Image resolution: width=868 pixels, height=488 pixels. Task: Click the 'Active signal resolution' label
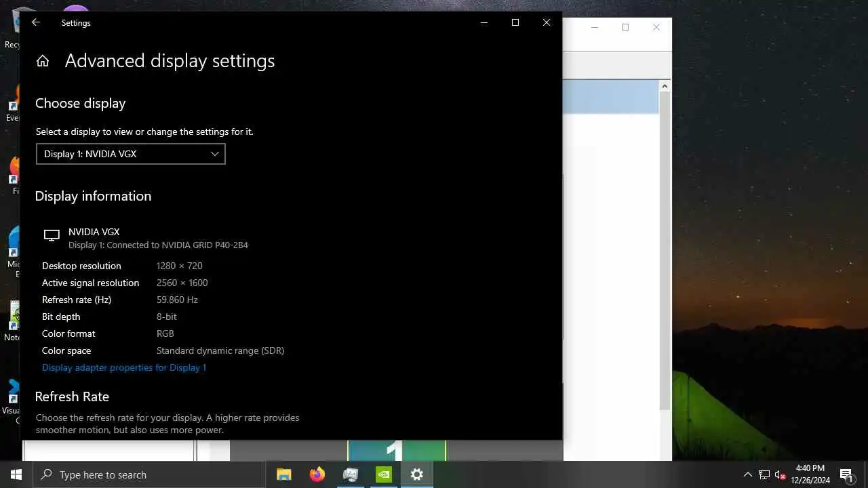[90, 283]
